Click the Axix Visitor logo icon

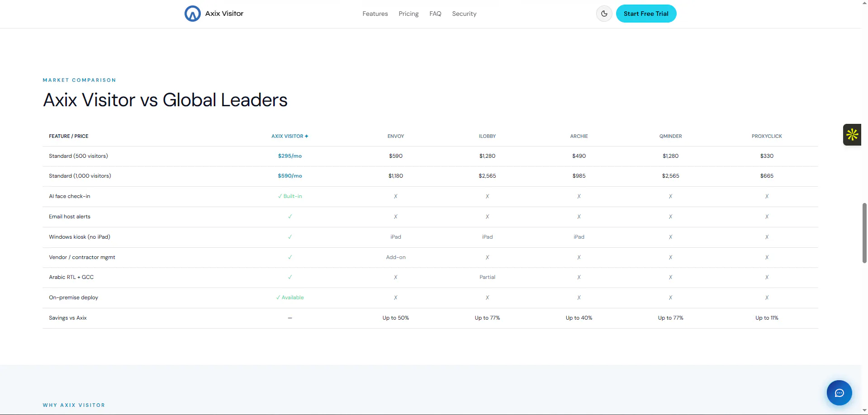coord(192,14)
